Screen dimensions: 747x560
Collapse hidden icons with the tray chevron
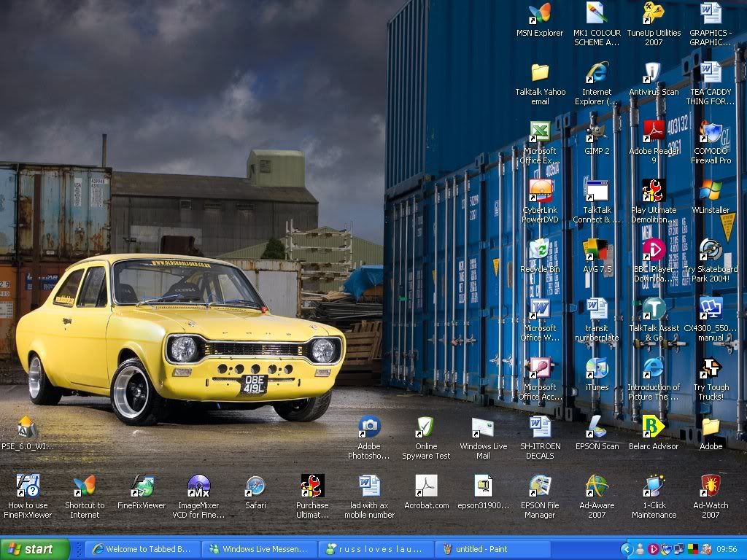click(626, 549)
